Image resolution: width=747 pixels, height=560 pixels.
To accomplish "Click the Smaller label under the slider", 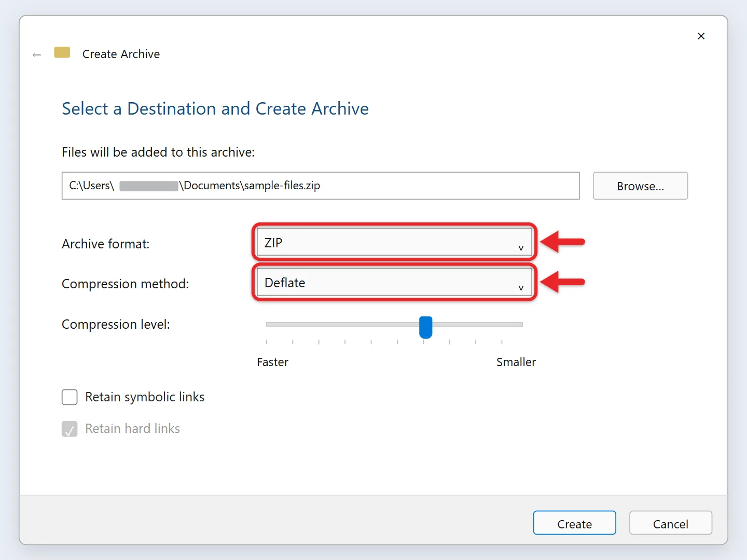I will 516,362.
